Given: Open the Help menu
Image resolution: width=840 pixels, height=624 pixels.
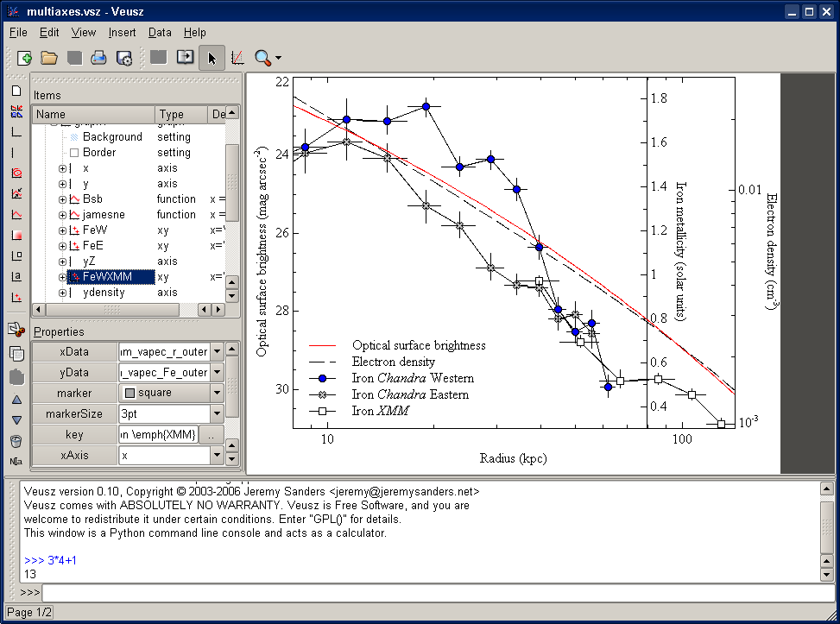Looking at the screenshot, I should (x=195, y=33).
